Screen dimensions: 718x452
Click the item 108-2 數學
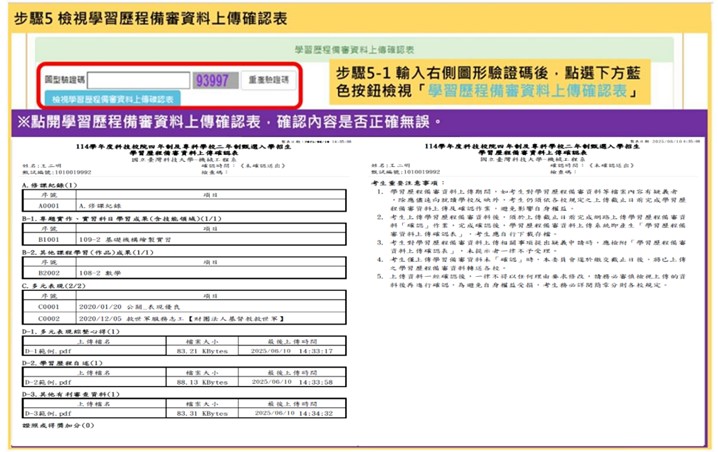tap(100, 273)
